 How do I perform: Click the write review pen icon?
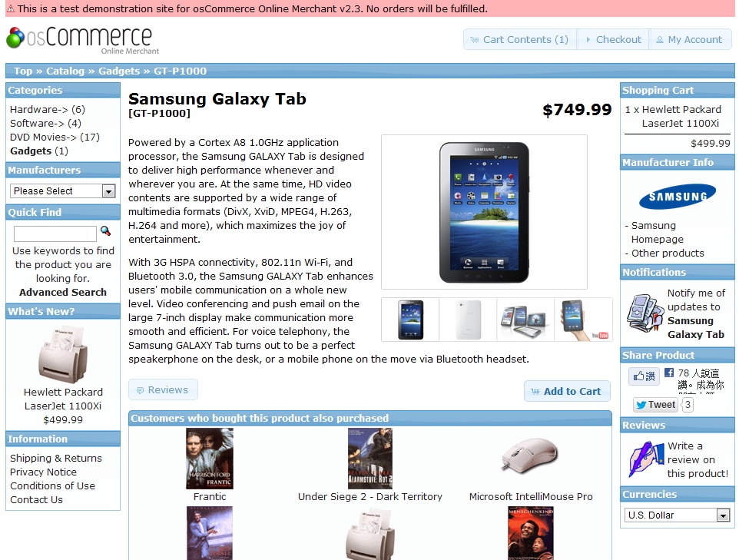646,459
